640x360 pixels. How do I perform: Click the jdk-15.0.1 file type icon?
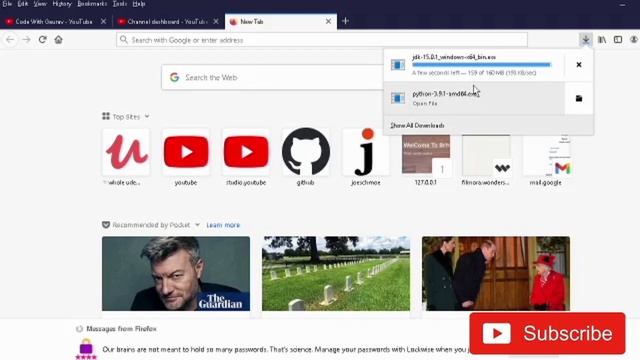point(398,64)
